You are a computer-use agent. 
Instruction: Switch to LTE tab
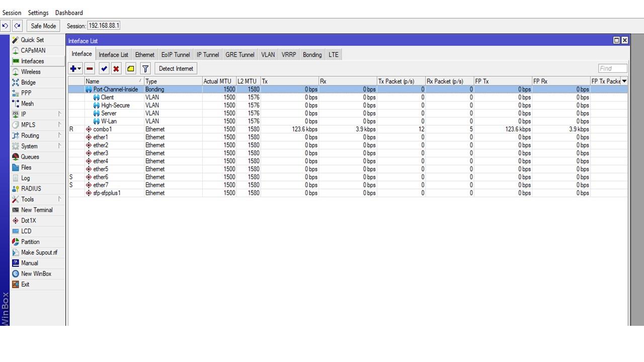coord(334,55)
